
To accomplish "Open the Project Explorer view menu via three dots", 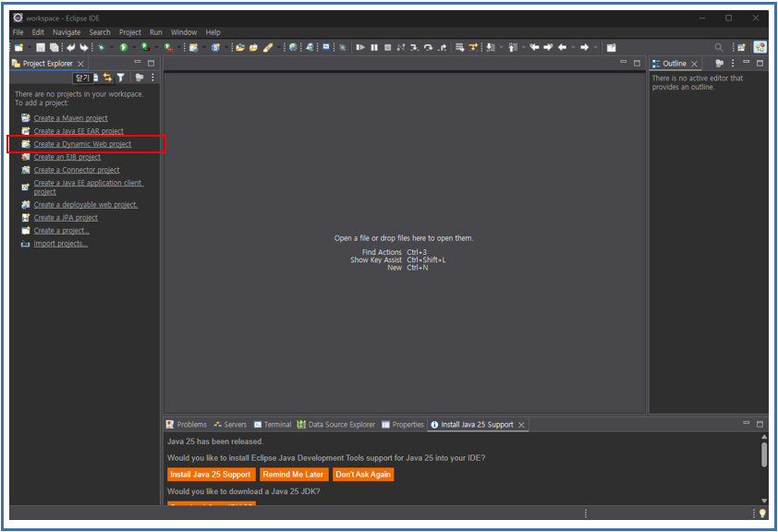I will pos(152,78).
